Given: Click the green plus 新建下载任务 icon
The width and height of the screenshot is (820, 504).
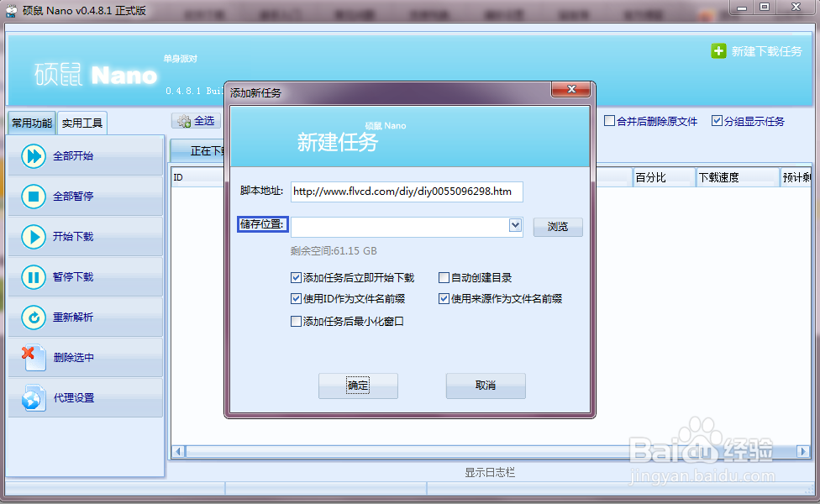Looking at the screenshot, I should pyautogui.click(x=718, y=51).
